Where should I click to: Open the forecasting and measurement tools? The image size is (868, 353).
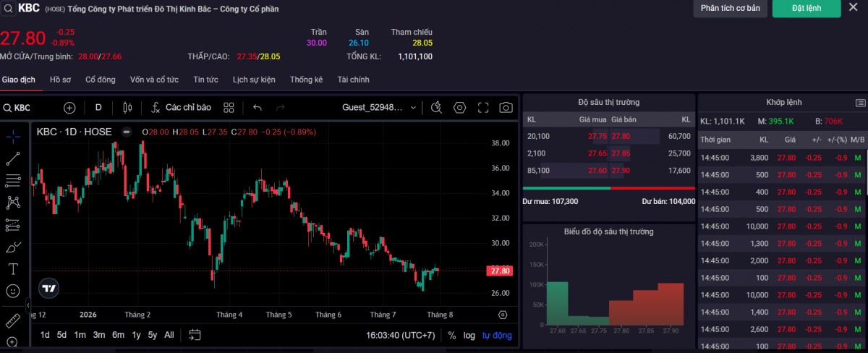[x=13, y=225]
